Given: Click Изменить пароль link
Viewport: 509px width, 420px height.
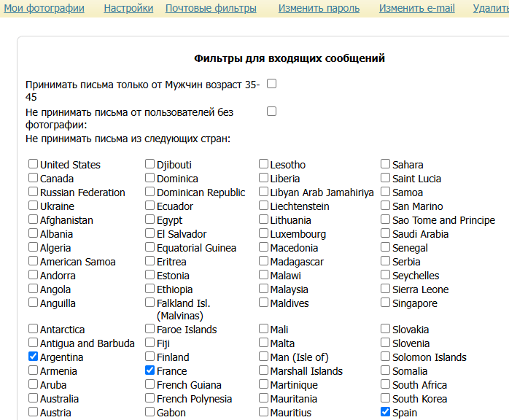Looking at the screenshot, I should pyautogui.click(x=319, y=9).
